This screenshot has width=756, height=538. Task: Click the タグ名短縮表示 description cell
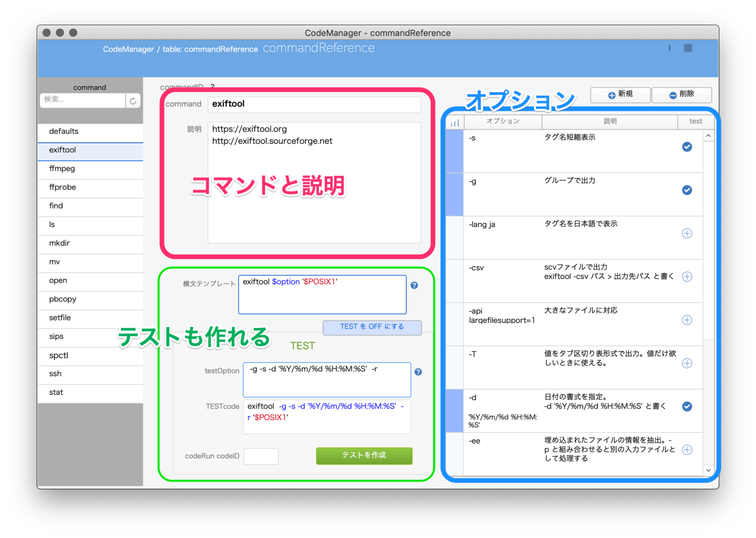click(610, 151)
